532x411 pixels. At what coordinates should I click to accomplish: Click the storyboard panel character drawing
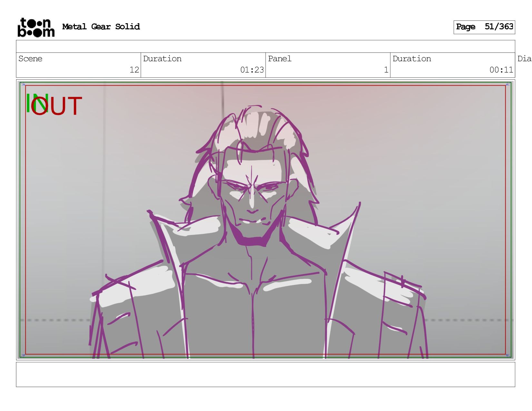point(258,232)
